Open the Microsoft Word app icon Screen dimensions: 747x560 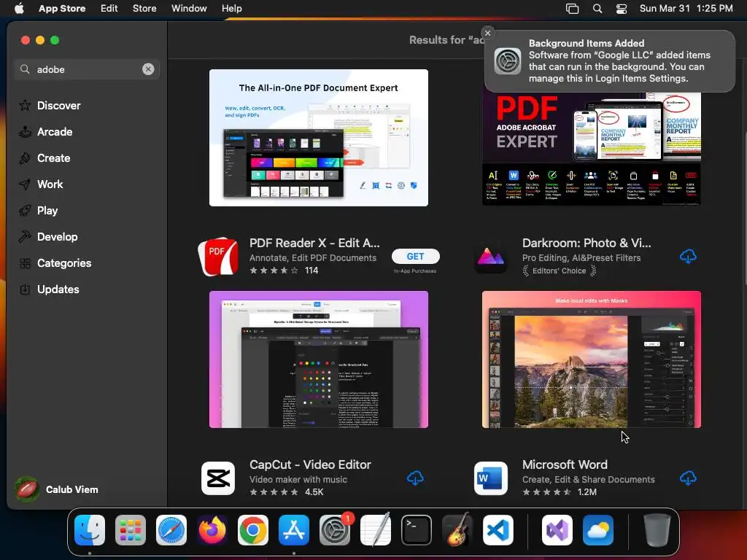491,478
